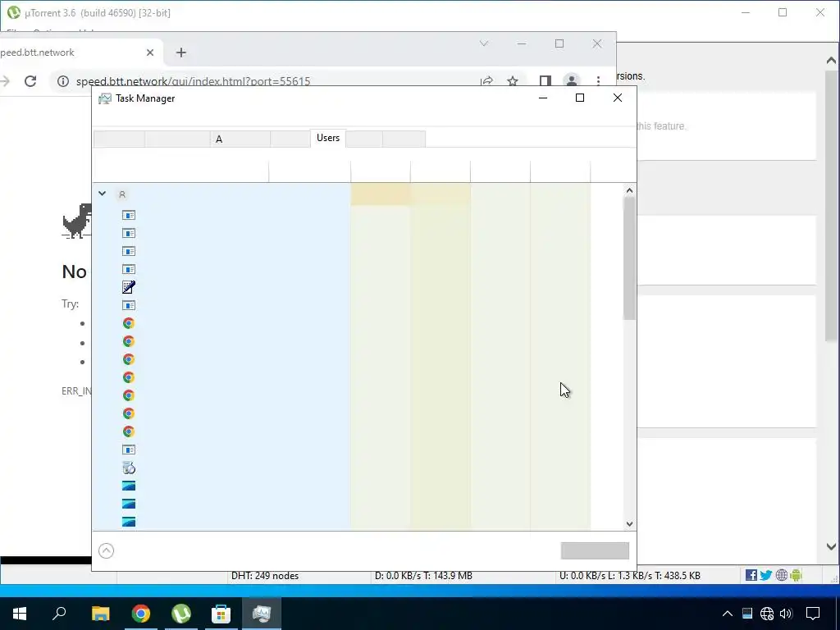Viewport: 840px width, 630px height.
Task: Switch to uTorrent from taskbar
Action: click(181, 614)
